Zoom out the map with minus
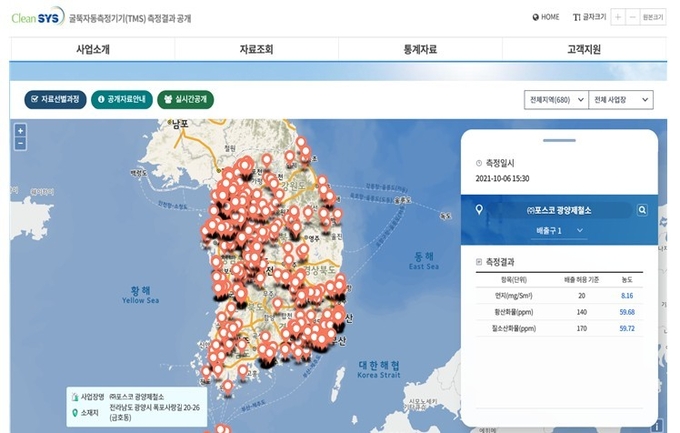680x433 pixels. click(20, 143)
